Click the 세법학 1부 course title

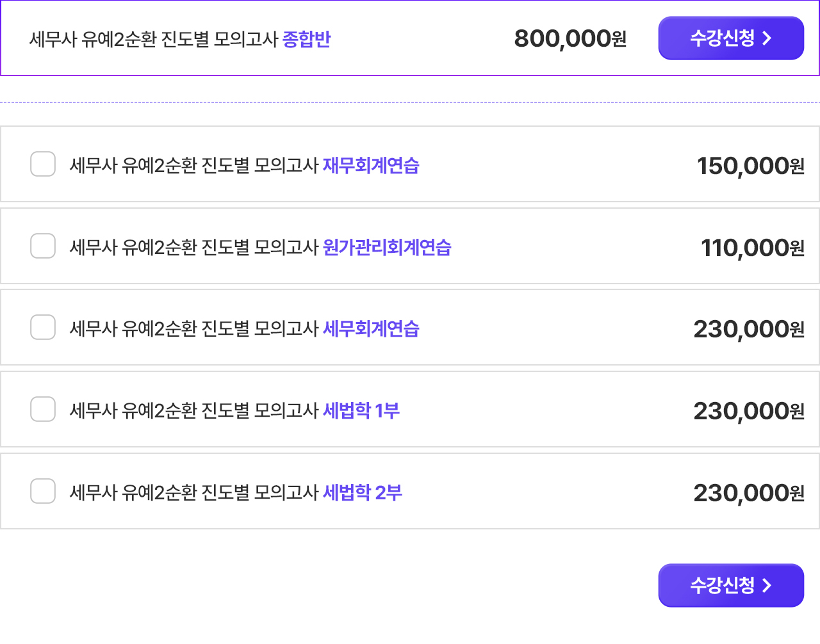coord(234,410)
